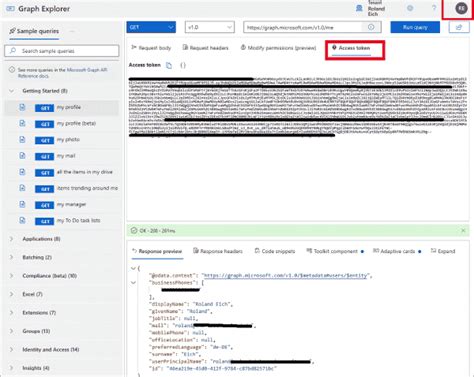The width and height of the screenshot is (474, 377).
Task: Click the Run query button
Action: [415, 27]
